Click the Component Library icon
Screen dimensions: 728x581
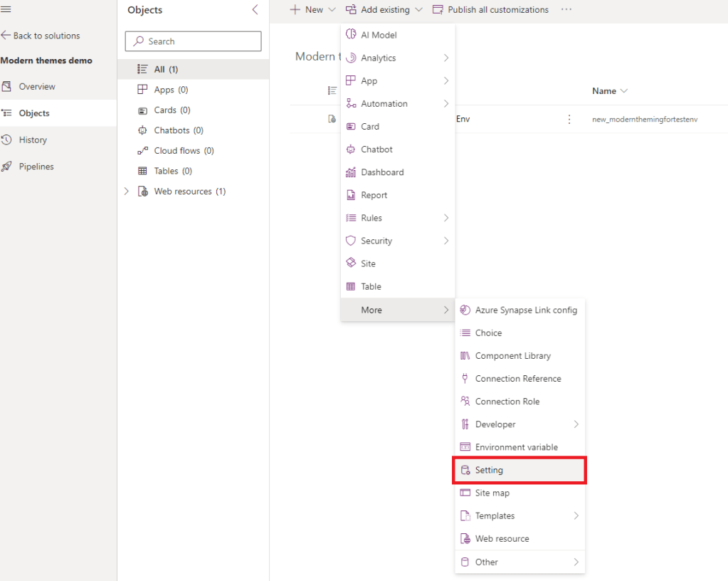pos(465,356)
